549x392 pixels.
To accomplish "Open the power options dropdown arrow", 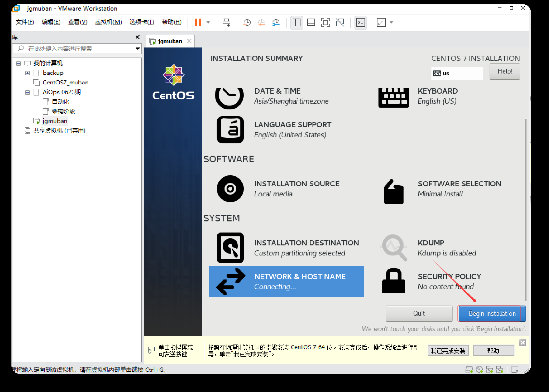I will click(x=208, y=22).
